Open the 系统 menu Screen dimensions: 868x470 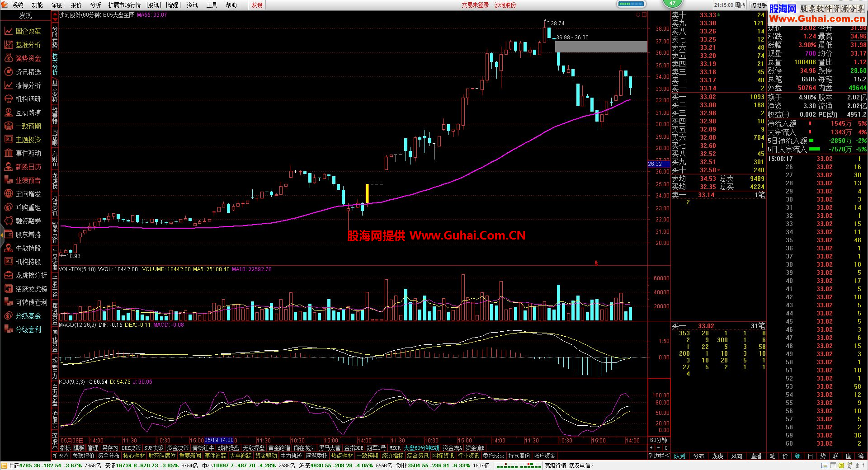point(18,5)
